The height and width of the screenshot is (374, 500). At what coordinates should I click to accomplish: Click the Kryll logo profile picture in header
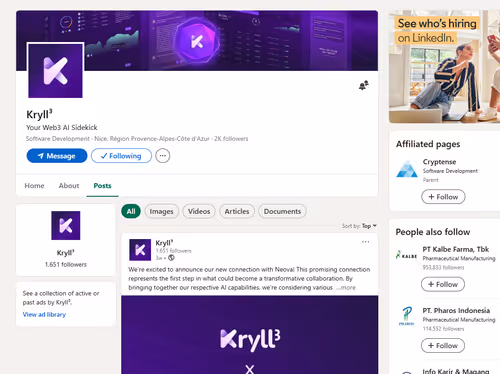tap(55, 71)
